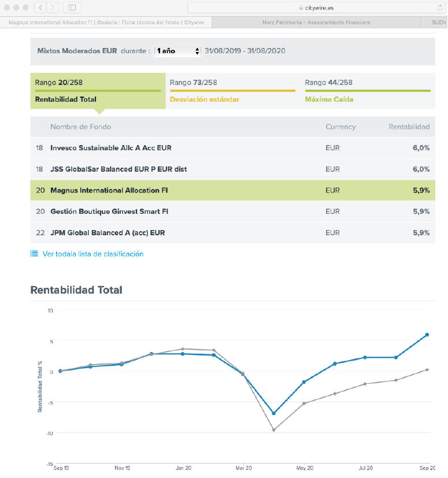Click the grey line's lowest April data point
Viewport: 448px width, 478px height.
(273, 430)
